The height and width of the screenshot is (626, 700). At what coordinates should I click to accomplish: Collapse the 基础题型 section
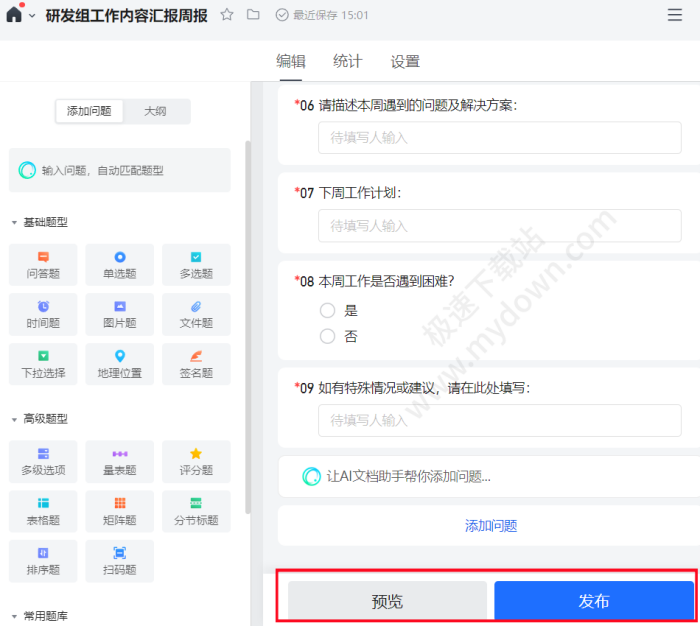[x=15, y=222]
